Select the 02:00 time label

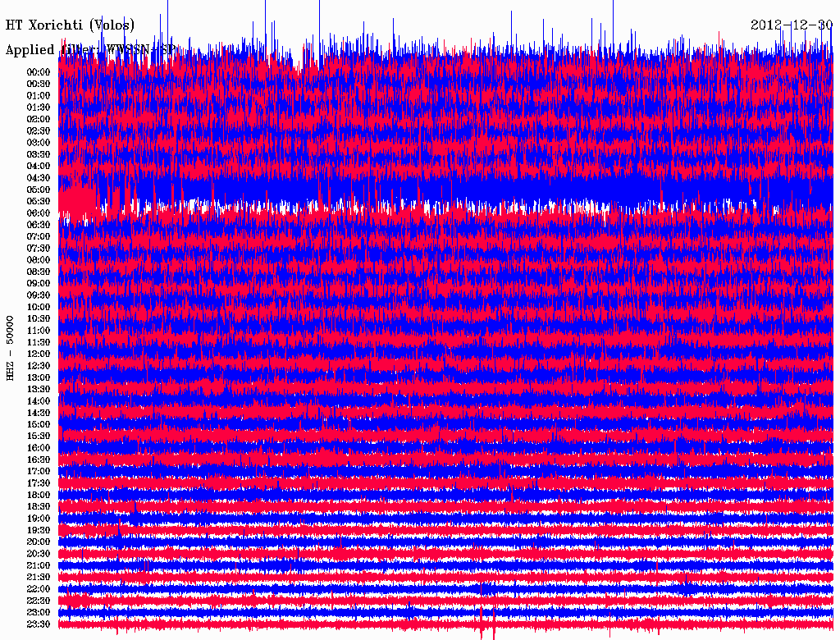click(39, 119)
